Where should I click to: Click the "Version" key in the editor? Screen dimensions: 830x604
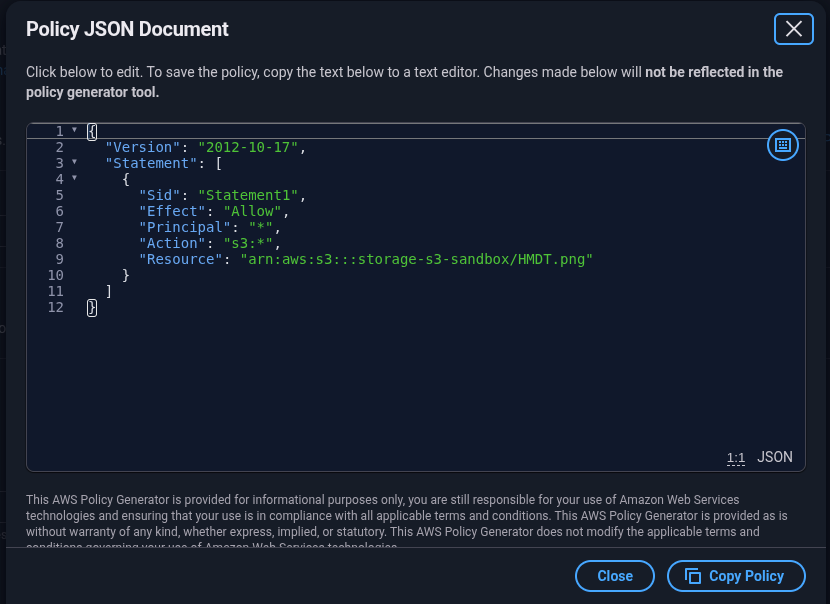[143, 147]
